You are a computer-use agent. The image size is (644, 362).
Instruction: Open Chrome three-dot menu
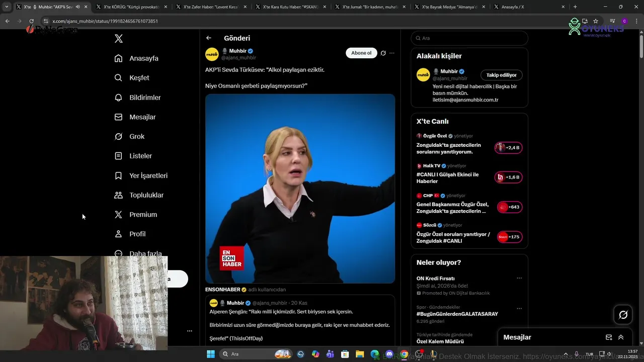tap(636, 21)
